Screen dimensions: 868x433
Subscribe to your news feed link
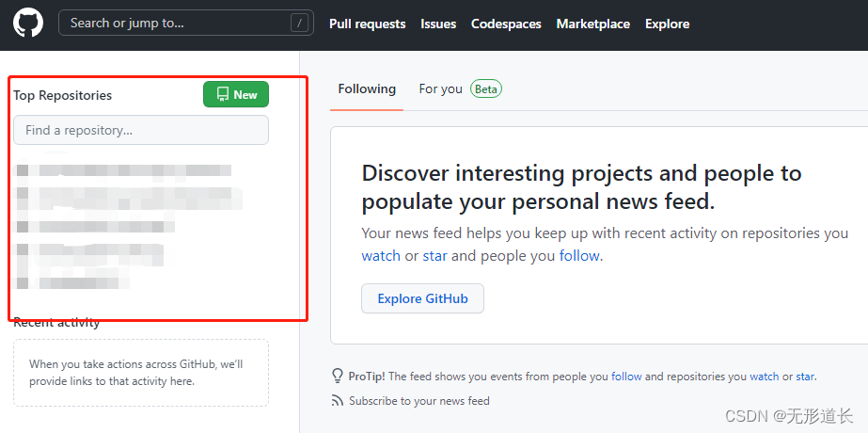tap(419, 400)
